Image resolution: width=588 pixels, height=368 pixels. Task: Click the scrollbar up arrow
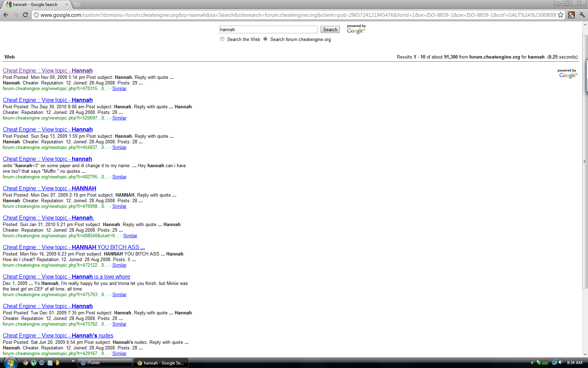[585, 25]
